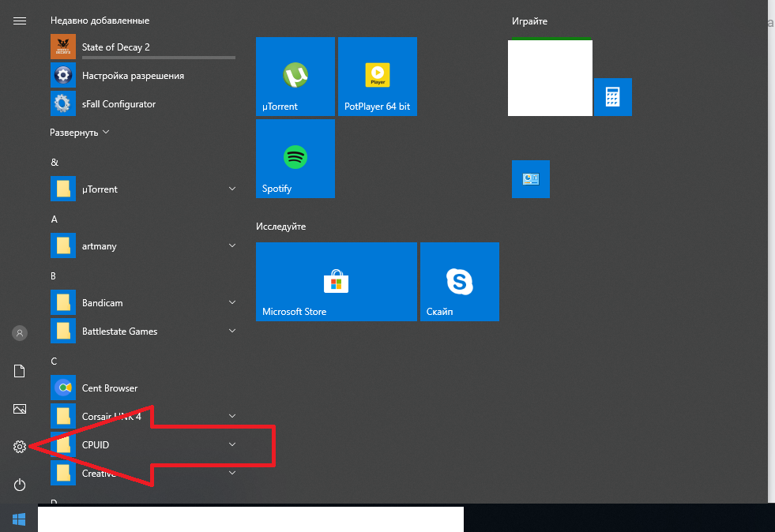This screenshot has width=775, height=532.
Task: Open the blank white tile under Играйте
Action: point(550,77)
